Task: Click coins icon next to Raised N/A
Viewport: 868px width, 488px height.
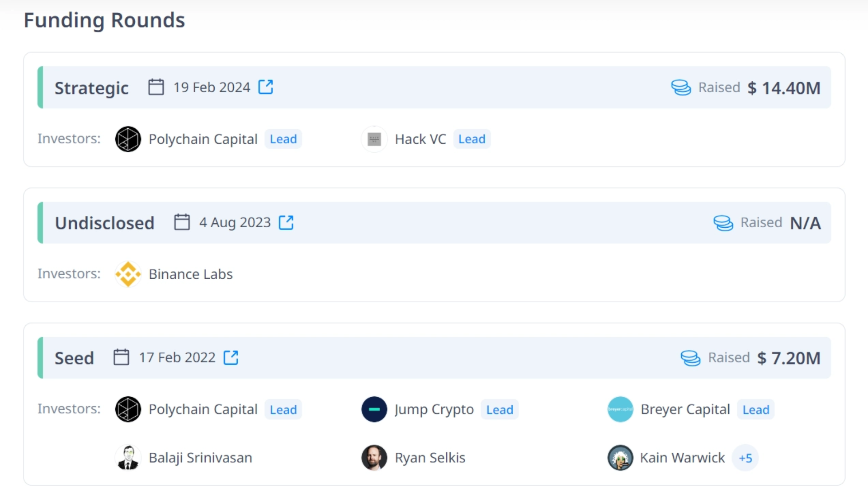Action: click(723, 223)
